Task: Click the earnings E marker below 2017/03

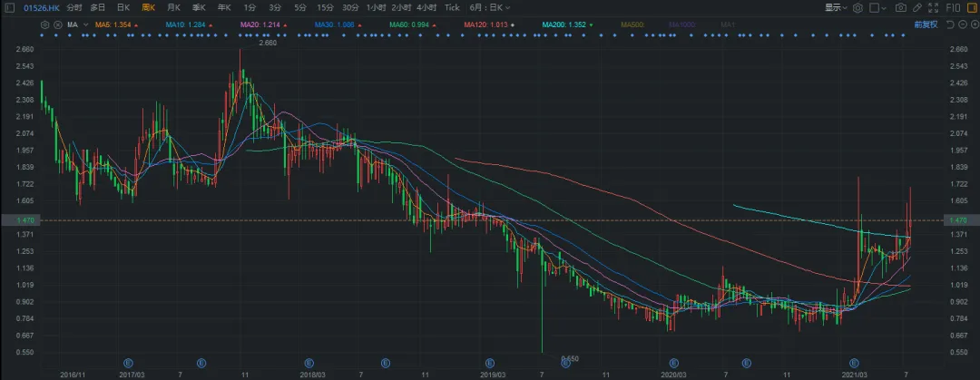Action: (x=128, y=362)
